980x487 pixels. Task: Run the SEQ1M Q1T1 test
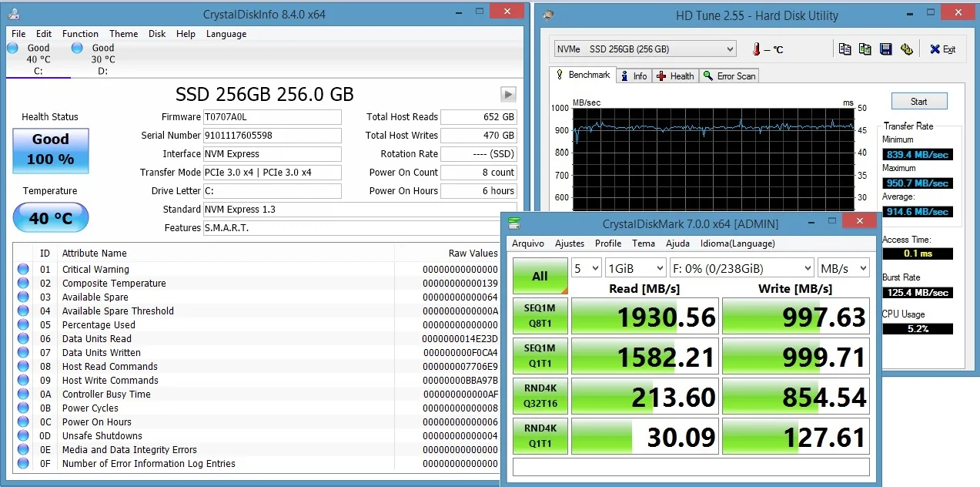click(x=540, y=356)
